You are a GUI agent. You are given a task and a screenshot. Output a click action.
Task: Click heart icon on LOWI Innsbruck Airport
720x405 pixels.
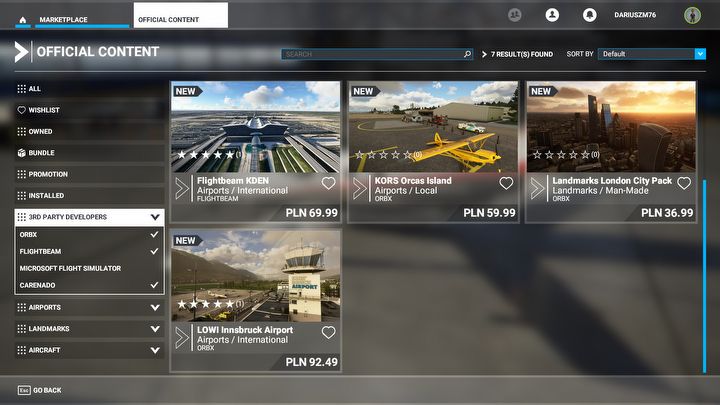point(328,332)
